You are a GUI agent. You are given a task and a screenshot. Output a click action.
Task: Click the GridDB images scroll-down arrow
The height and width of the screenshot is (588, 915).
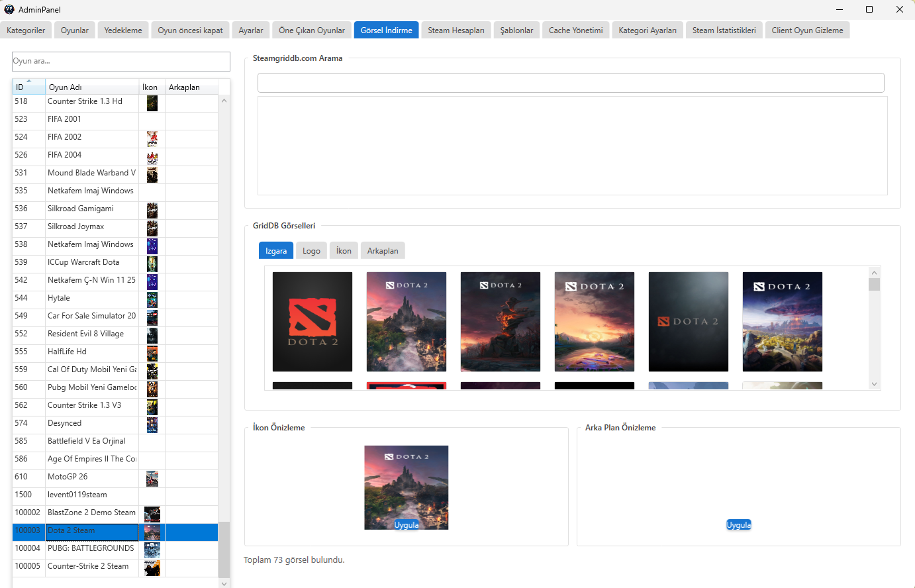(874, 384)
